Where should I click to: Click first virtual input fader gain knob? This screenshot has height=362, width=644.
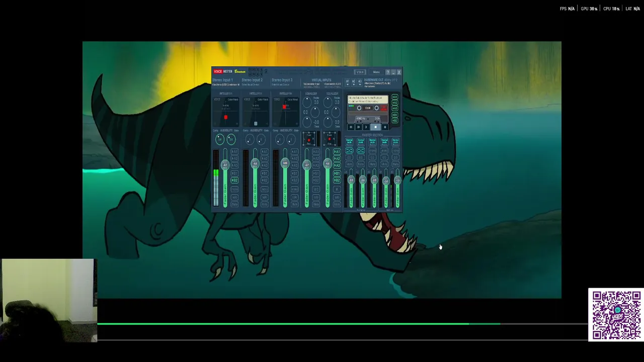[x=306, y=165]
